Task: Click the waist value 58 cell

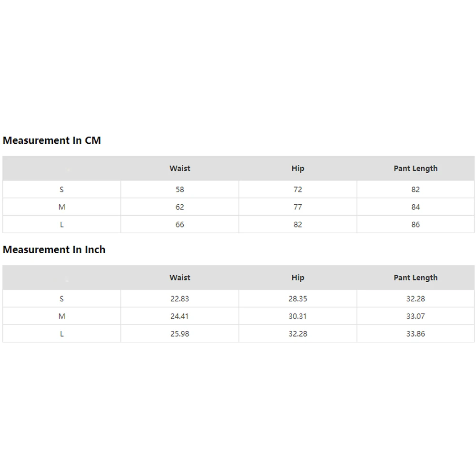Action: [x=179, y=189]
